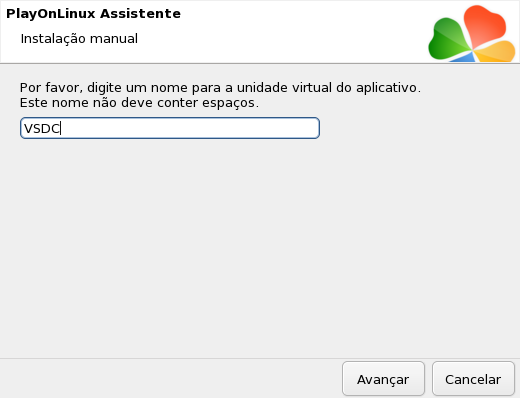The image size is (520, 398).
Task: Click the word 'aplicativo' in the prompt
Action: (x=387, y=88)
